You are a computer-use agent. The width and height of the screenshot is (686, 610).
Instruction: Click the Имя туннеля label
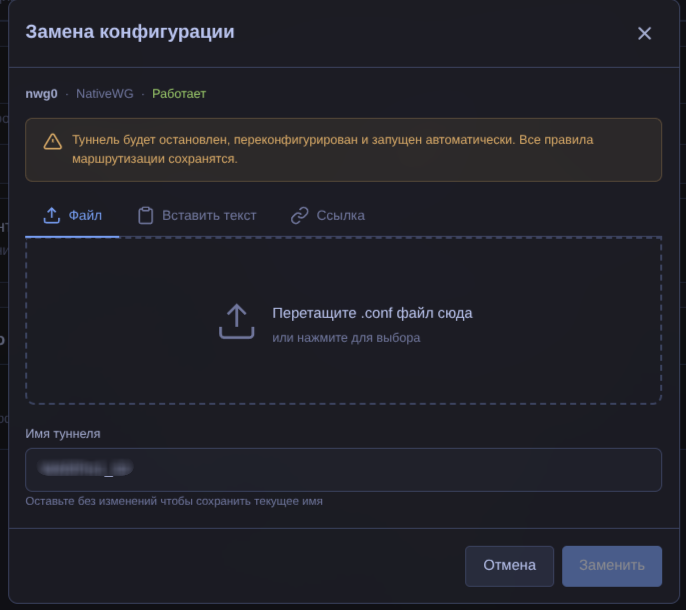pyautogui.click(x=63, y=434)
